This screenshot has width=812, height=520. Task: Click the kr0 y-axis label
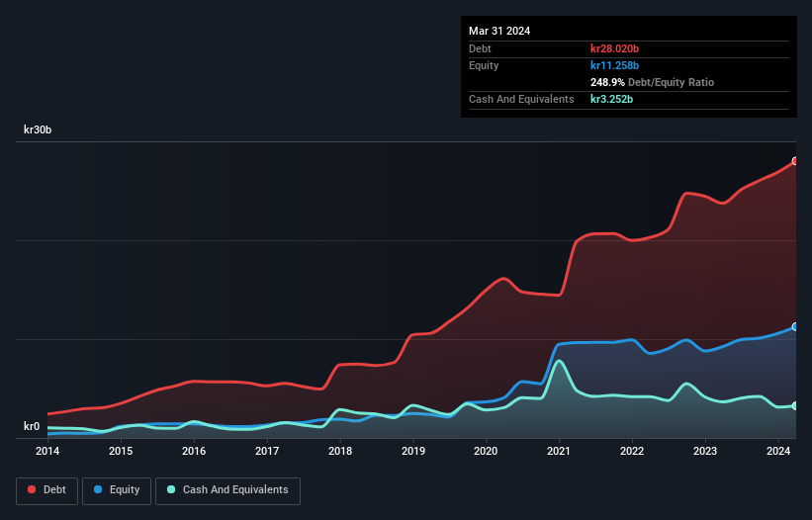[32, 426]
